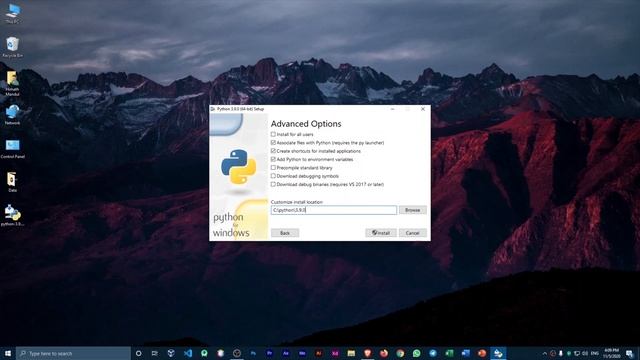This screenshot has height=360, width=640.
Task: Enable Download debugging symbols checkbox
Action: coord(273,176)
